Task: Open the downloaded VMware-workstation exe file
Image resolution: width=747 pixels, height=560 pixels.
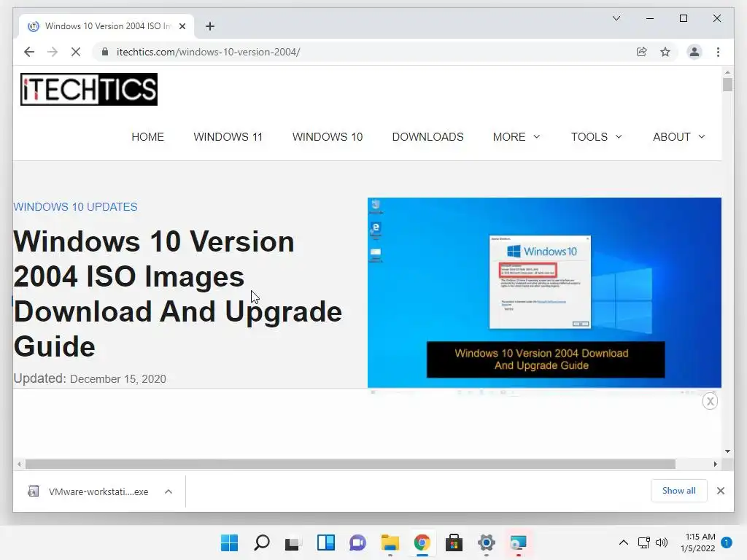Action: tap(88, 491)
